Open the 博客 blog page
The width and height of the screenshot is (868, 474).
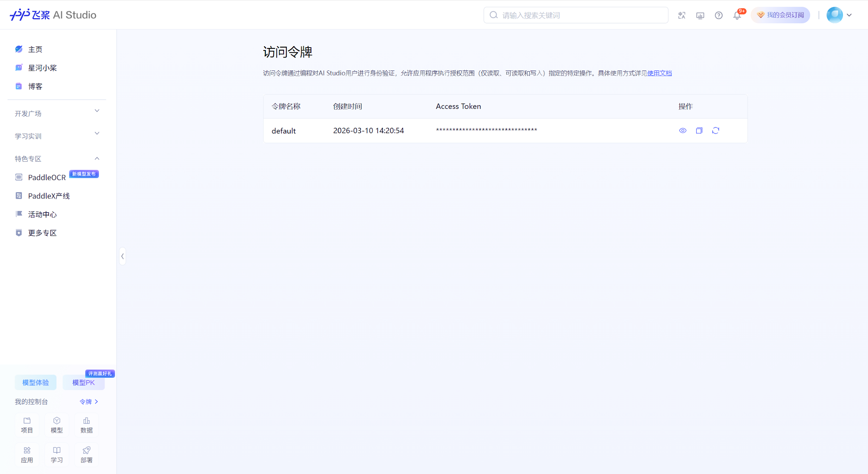point(35,86)
